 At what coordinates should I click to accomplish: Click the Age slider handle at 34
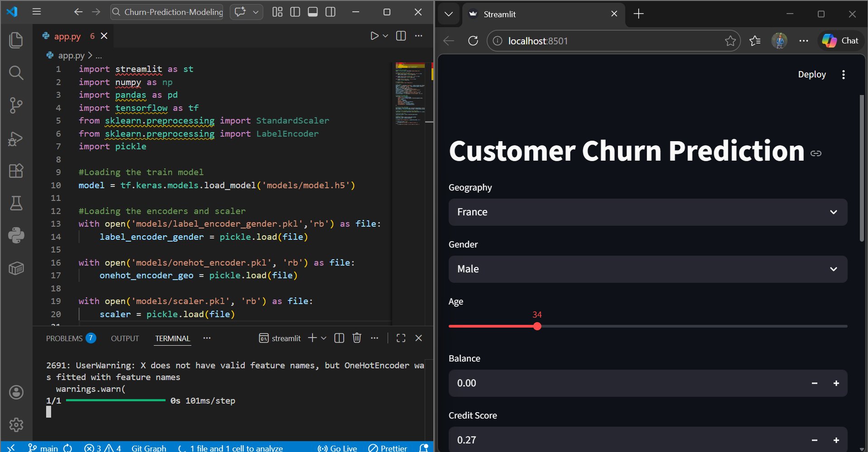[x=537, y=326]
